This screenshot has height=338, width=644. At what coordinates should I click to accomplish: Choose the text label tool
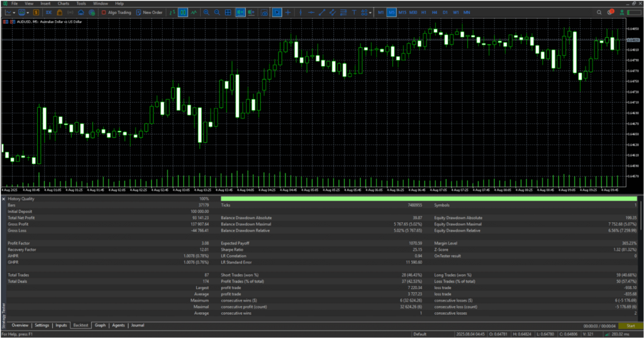point(354,12)
